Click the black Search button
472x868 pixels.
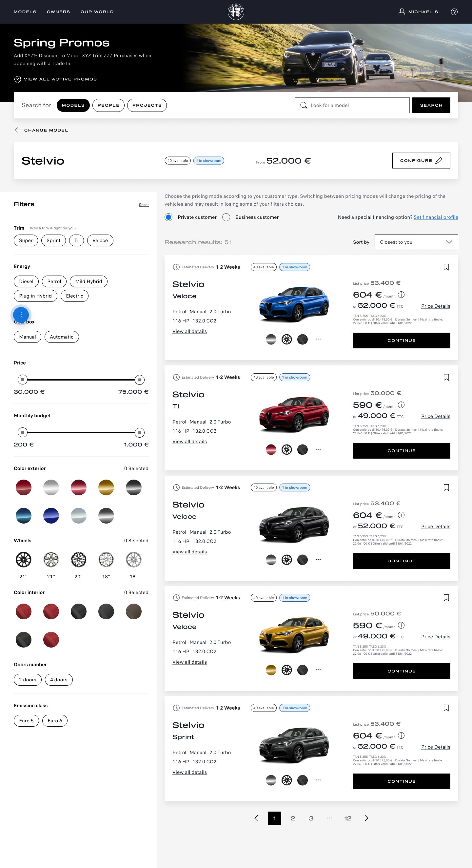(431, 106)
